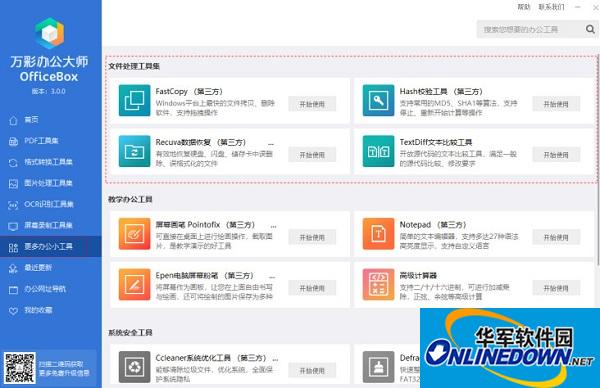This screenshot has width=600, height=388.
Task: Show 我的收藏 favorites
Action: click(51, 310)
